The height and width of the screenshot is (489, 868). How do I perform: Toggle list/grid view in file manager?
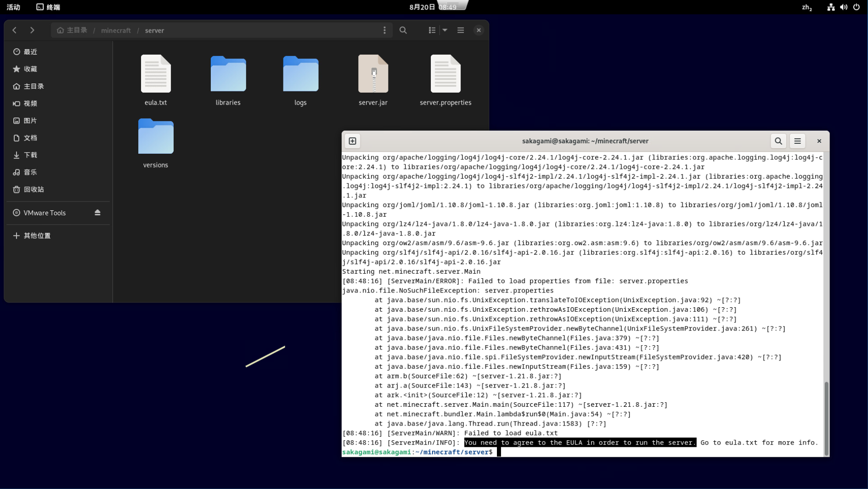pos(432,30)
